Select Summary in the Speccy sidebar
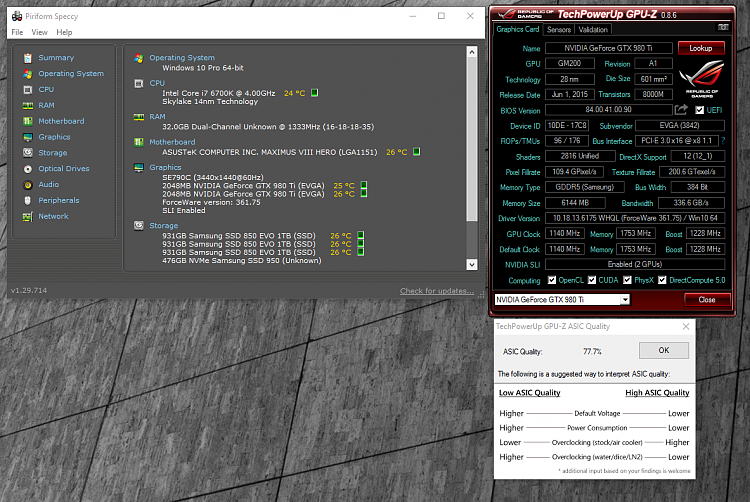This screenshot has width=750, height=502. click(56, 58)
